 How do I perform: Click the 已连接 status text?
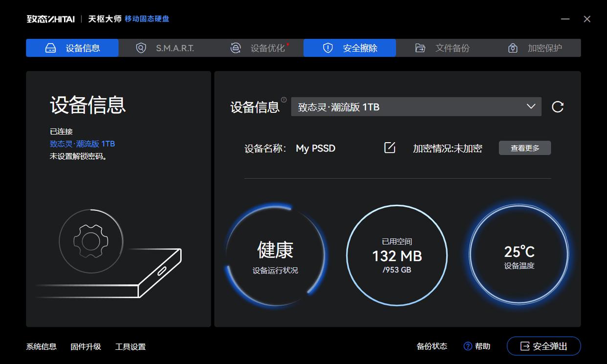coord(61,131)
